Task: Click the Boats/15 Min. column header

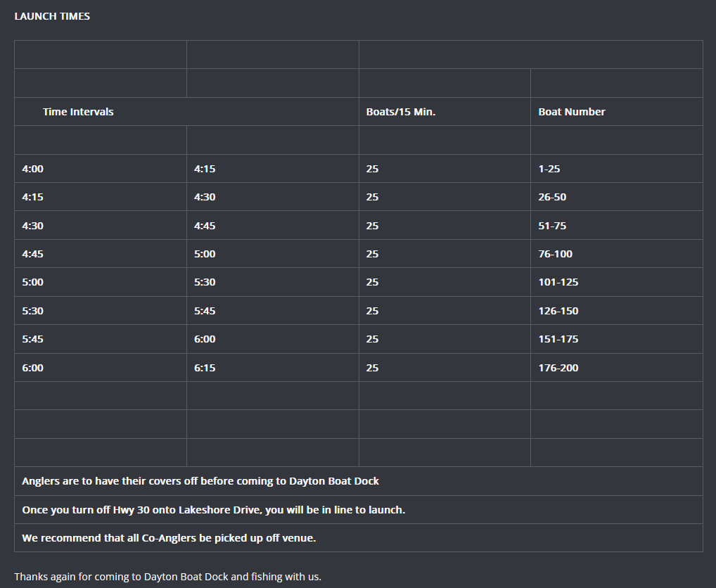Action: (401, 112)
